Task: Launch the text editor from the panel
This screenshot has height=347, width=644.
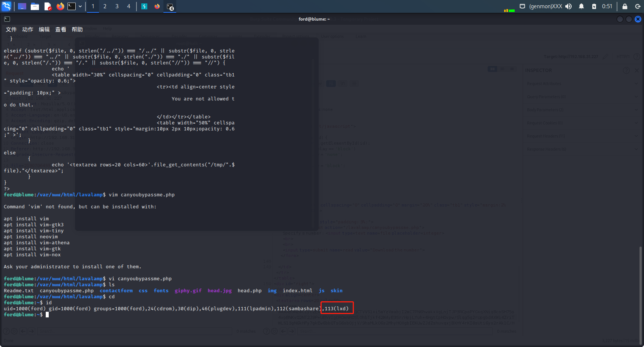Action: [x=48, y=6]
